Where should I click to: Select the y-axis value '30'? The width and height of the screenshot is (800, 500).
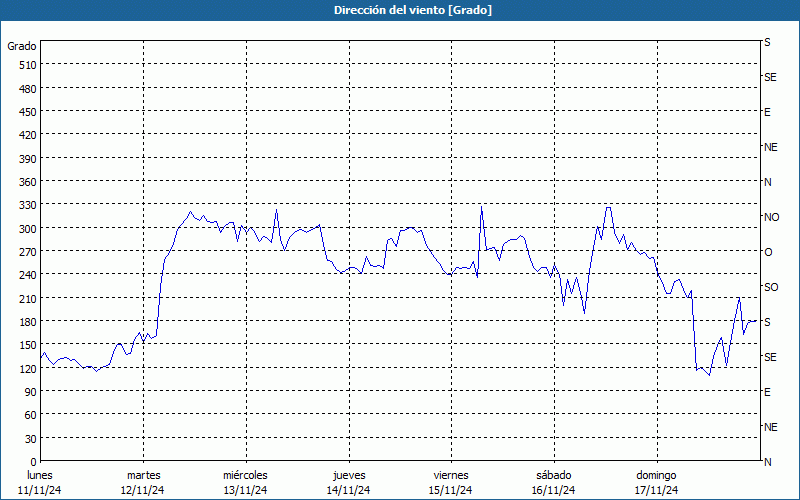coord(31,439)
